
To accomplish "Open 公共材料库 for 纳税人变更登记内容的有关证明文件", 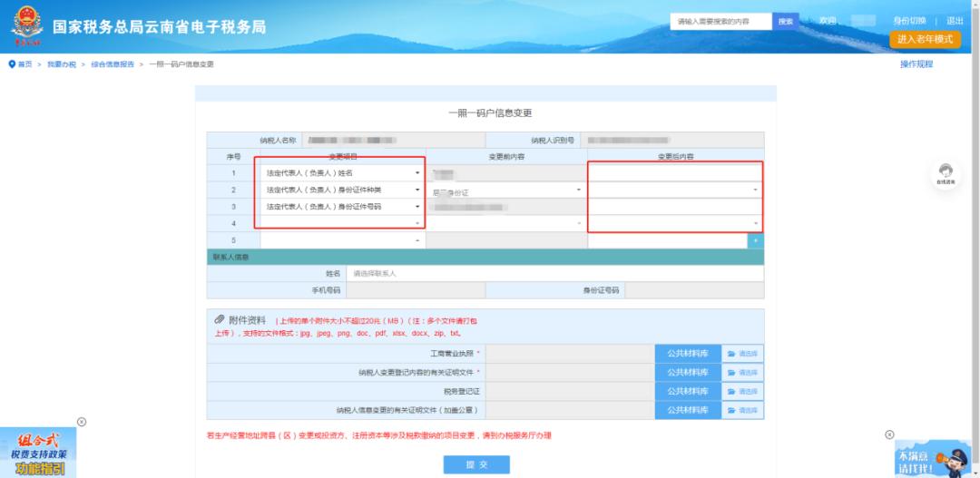I will [688, 373].
